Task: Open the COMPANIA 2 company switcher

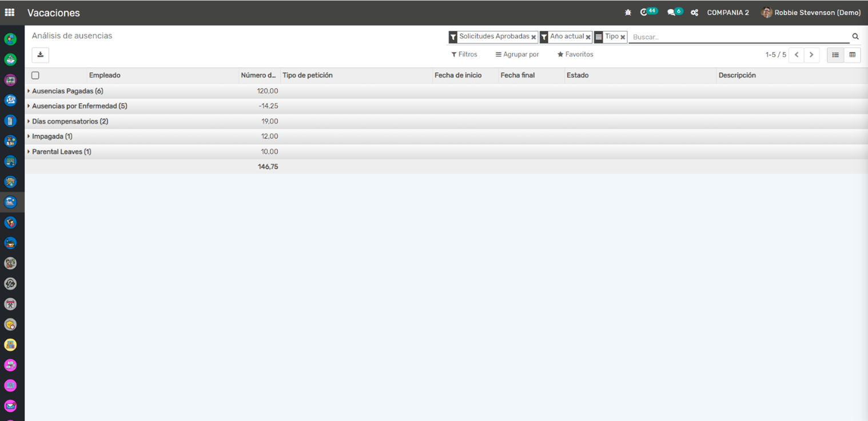Action: pyautogui.click(x=727, y=13)
